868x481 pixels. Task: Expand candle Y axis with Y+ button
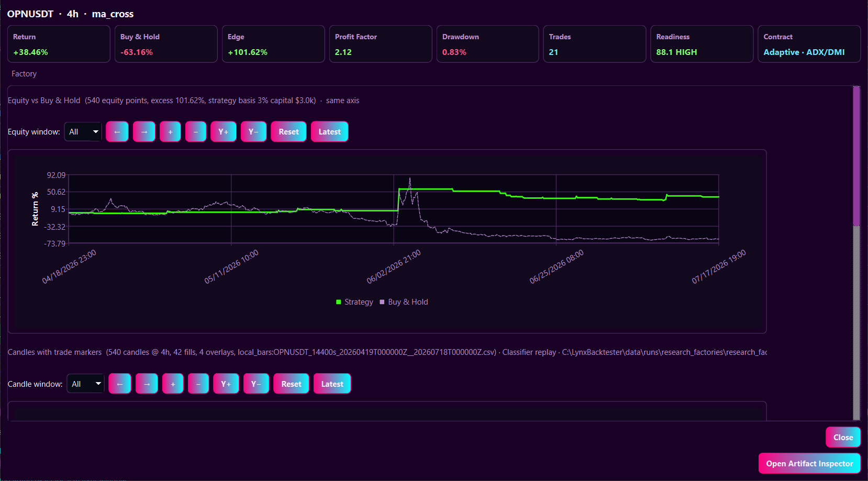[226, 384]
